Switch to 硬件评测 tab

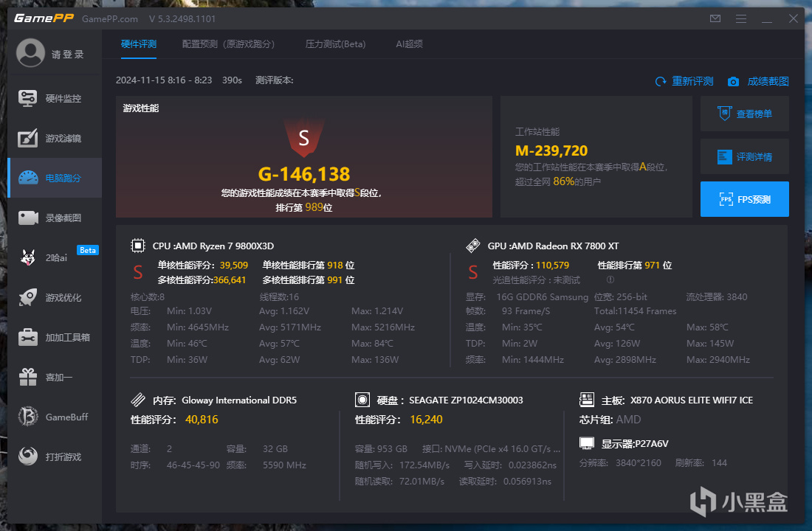point(139,44)
